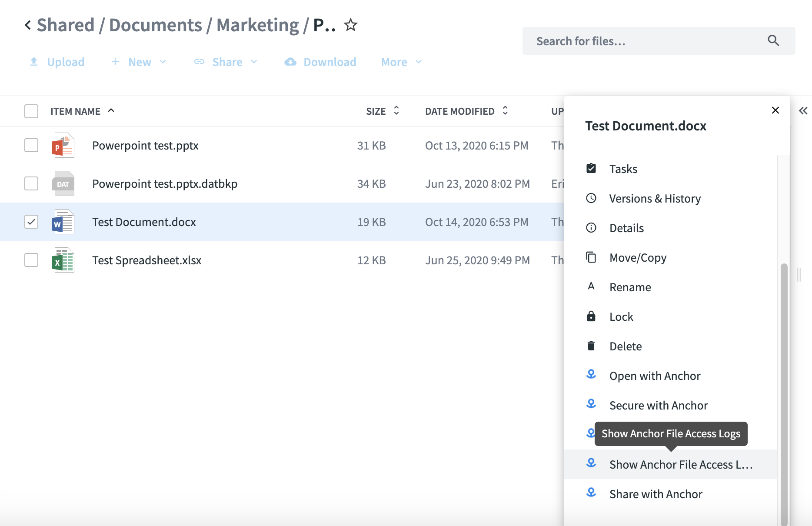Click the Download button
812x526 pixels.
[x=321, y=62]
